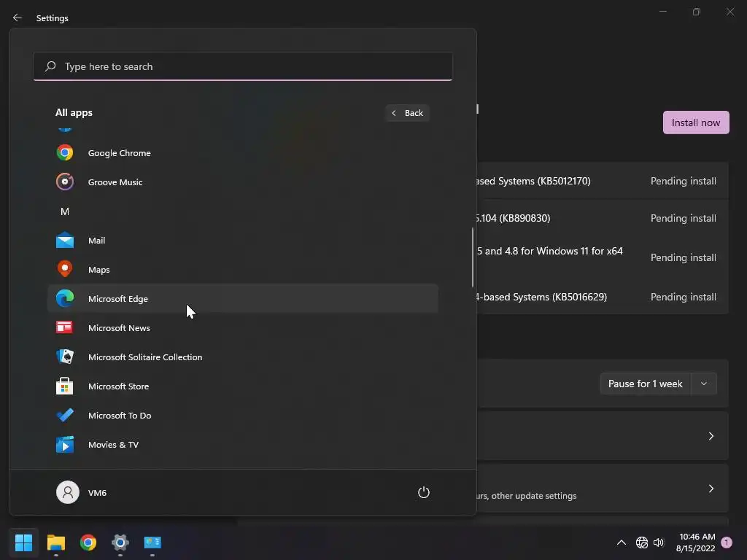Open Movies & TV app icon
This screenshot has width=747, height=560.
(65, 444)
